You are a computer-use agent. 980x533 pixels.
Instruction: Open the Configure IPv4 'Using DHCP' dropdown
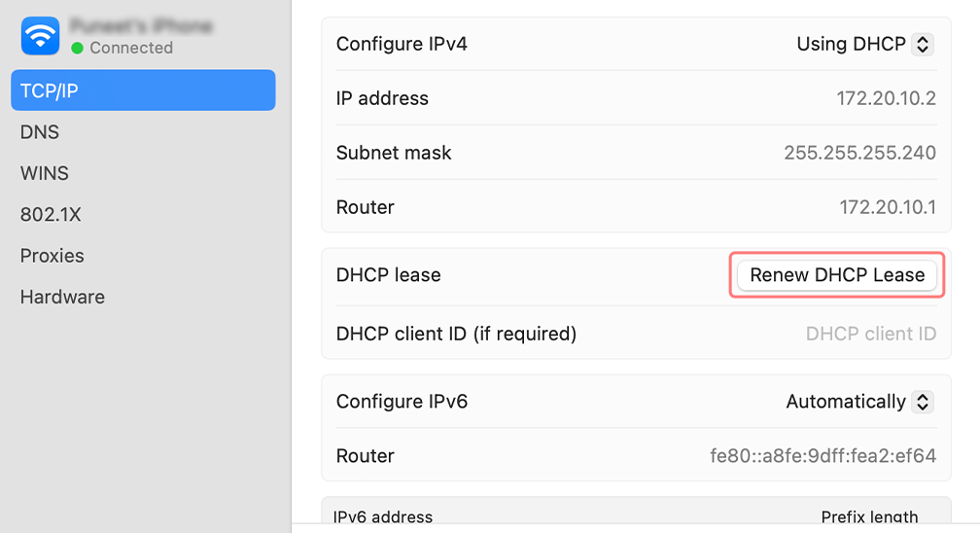pyautogui.click(x=864, y=44)
